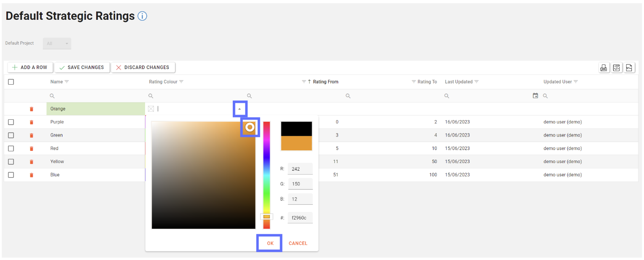The image size is (644, 260).
Task: Toggle the select-all header checkbox
Action: point(11,82)
